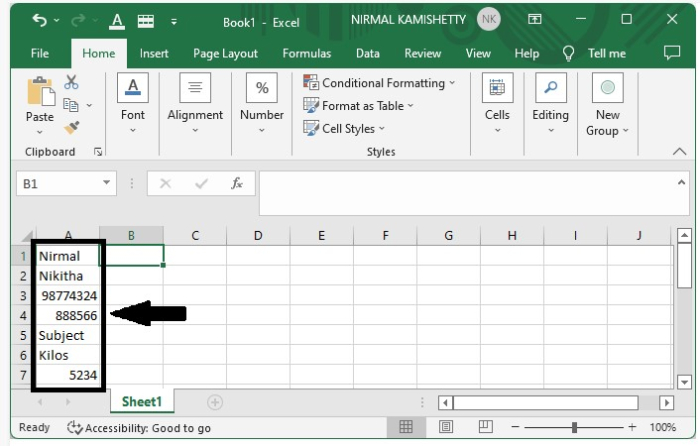The image size is (700, 446).
Task: Click the vertical scrollbar down arrow
Action: pos(684,382)
